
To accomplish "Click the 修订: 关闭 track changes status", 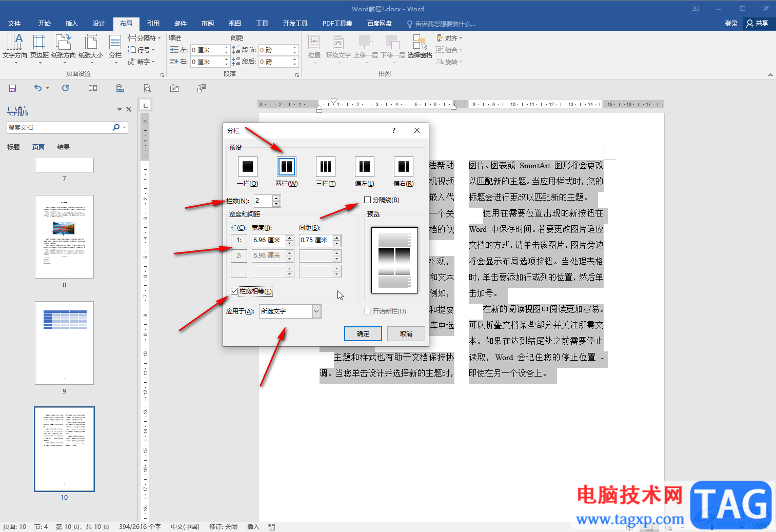I will tap(223, 527).
